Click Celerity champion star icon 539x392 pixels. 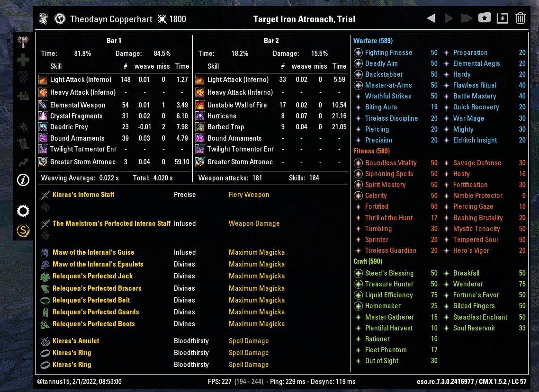[358, 196]
